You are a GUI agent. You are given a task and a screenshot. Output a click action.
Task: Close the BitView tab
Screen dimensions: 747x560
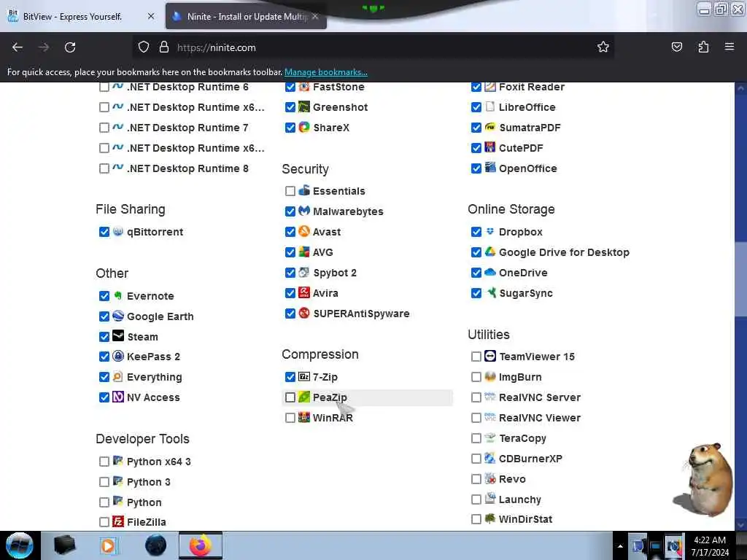(x=151, y=17)
